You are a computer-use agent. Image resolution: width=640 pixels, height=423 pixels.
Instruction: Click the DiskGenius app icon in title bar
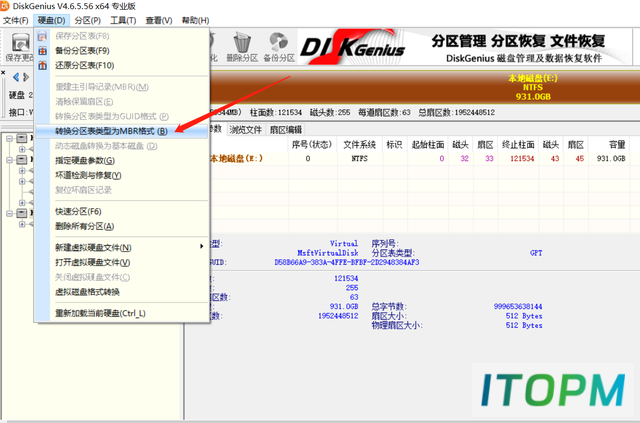click(4, 6)
